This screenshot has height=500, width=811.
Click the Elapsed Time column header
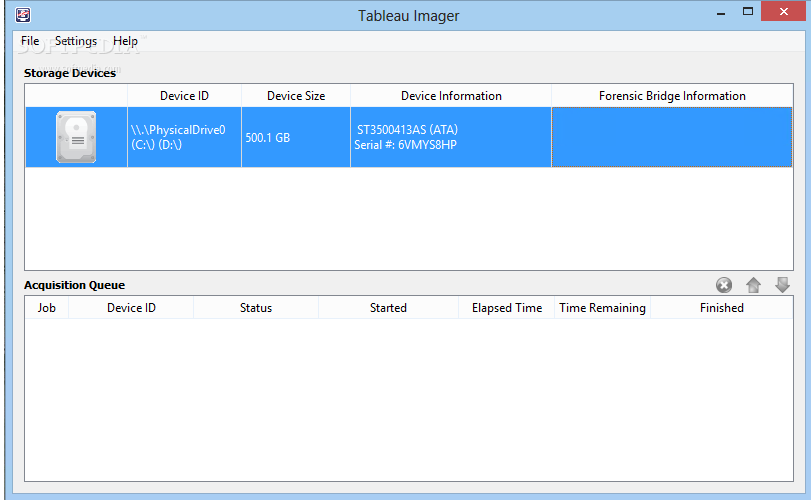[x=507, y=308]
